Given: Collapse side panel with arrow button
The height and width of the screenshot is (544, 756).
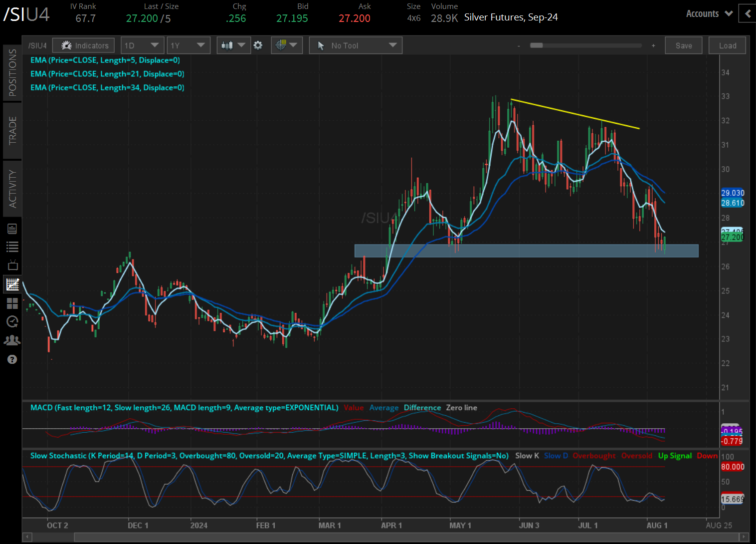Looking at the screenshot, I should [x=747, y=13].
